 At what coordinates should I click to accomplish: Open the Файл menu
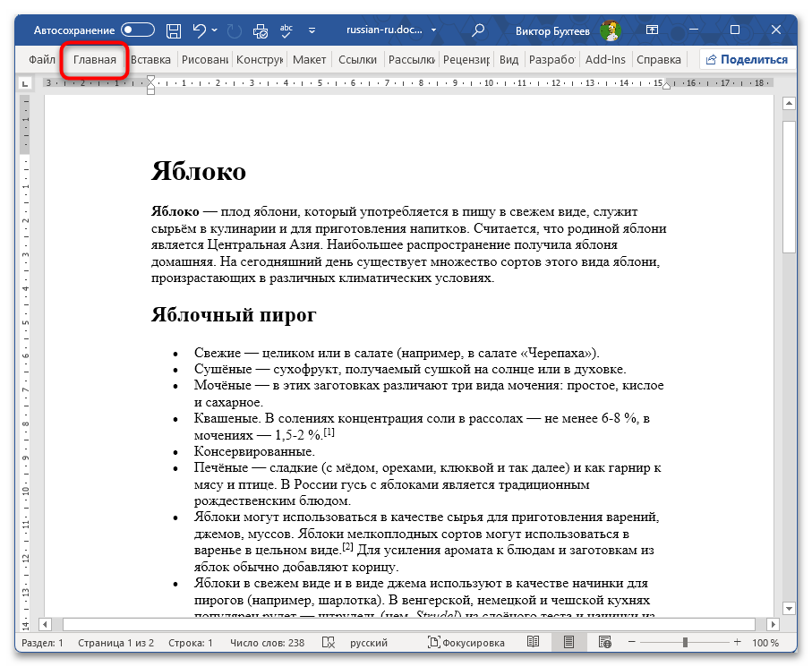tap(41, 60)
